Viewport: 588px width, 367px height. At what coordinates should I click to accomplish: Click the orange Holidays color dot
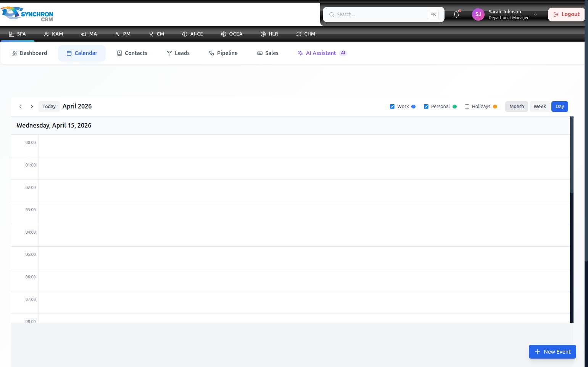tap(495, 107)
